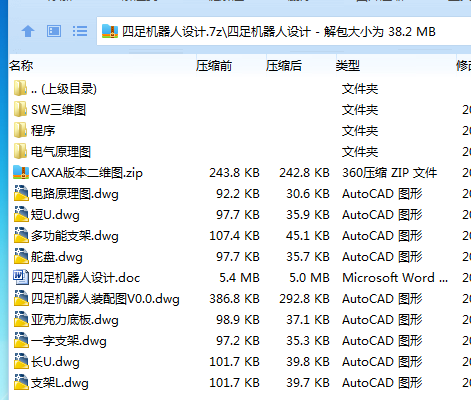Viewport: 471px width, 400px height.
Task: Sort by the 类型 column header
Action: pos(348,66)
